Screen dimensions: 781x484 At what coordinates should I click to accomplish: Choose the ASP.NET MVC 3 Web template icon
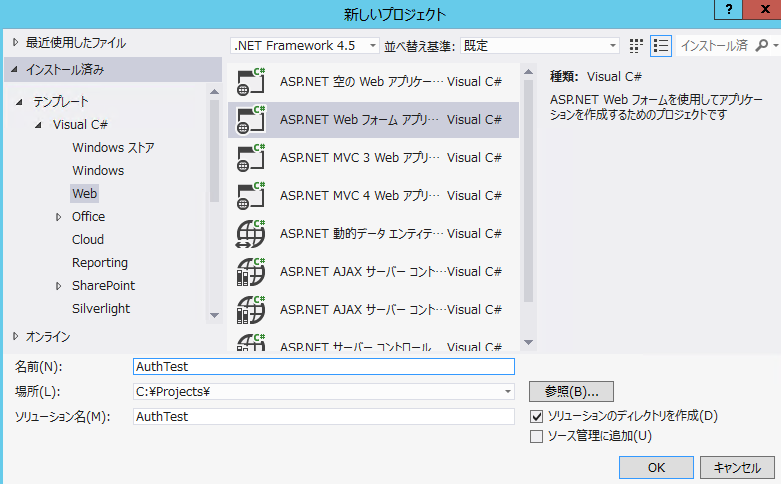point(251,158)
